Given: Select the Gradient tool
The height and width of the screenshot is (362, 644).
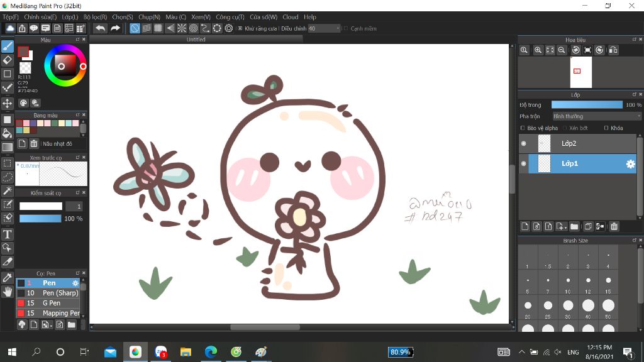Looking at the screenshot, I should click(x=8, y=147).
